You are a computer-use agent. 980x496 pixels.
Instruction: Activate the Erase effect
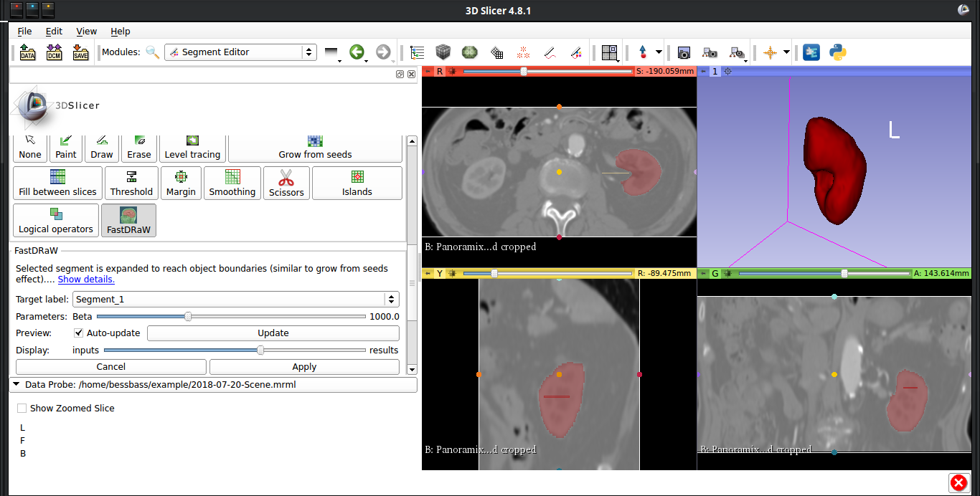coord(138,147)
